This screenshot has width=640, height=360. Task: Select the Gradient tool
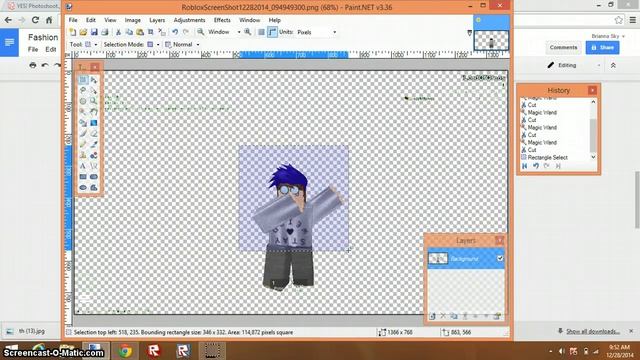click(94, 122)
